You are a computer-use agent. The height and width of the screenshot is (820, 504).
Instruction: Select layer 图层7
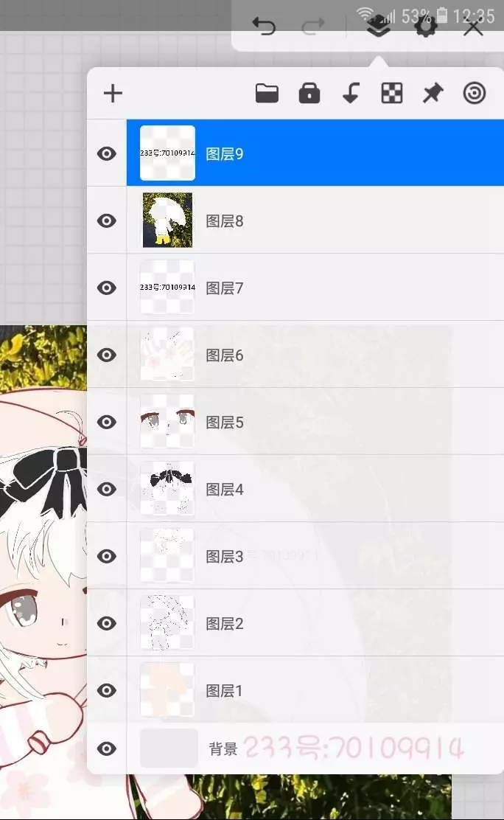[x=315, y=288]
